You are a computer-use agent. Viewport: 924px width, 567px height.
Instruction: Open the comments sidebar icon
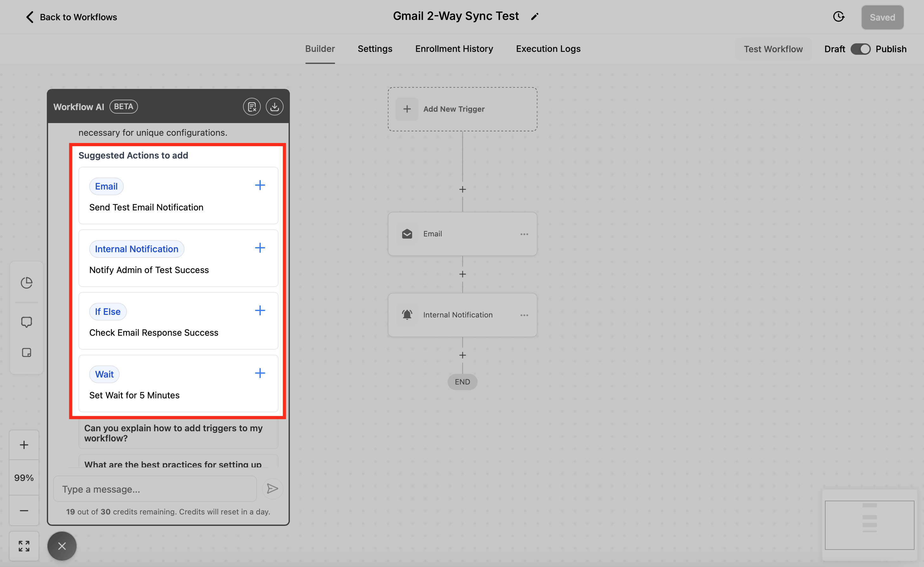point(26,322)
